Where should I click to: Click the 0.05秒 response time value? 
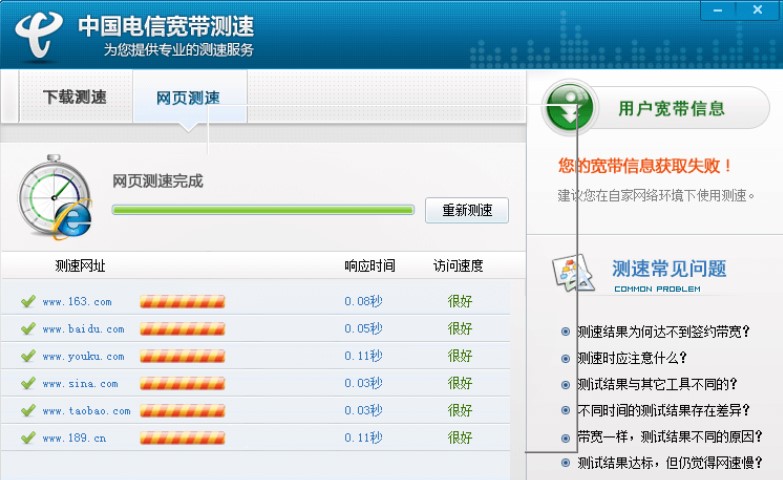point(363,329)
